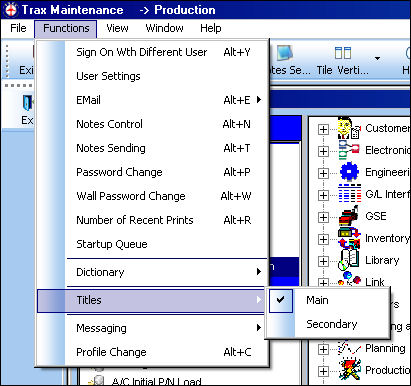The width and height of the screenshot is (411, 386).
Task: Click the Messaging submenu arrow
Action: coord(259,328)
